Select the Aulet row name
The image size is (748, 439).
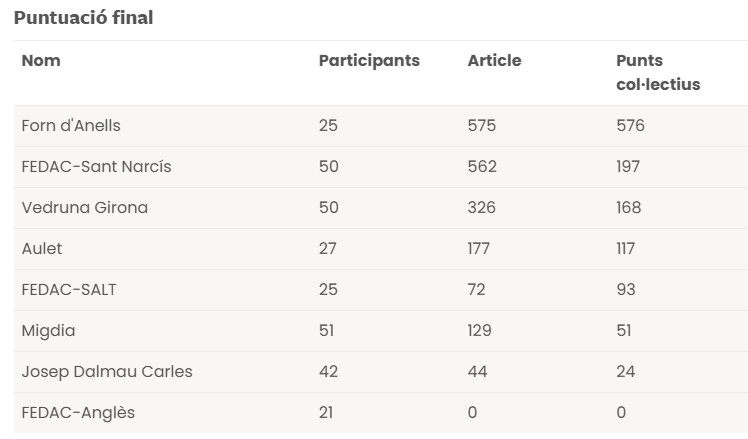tap(42, 249)
